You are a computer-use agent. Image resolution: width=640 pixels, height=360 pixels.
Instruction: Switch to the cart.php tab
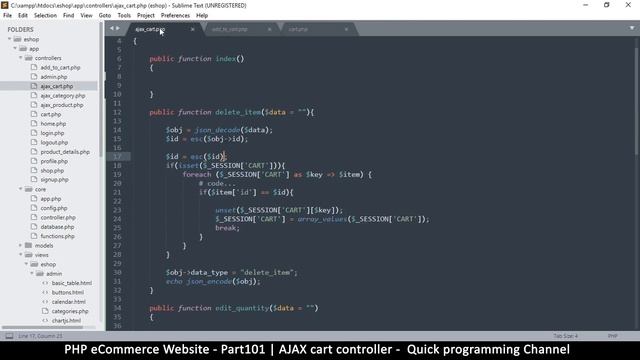tap(298, 29)
